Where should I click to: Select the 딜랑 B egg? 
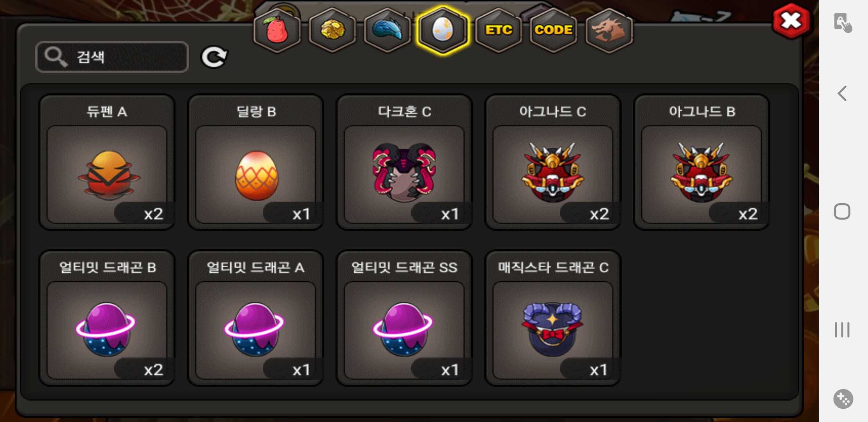coord(256,162)
